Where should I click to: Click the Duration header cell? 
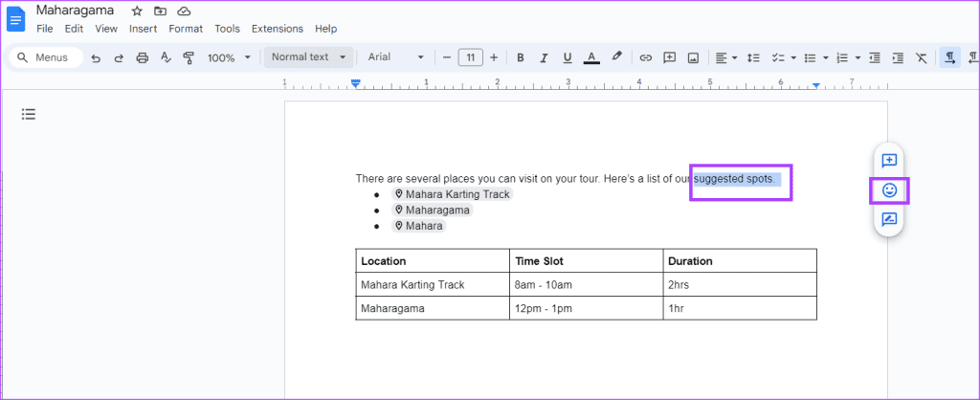pyautogui.click(x=740, y=260)
